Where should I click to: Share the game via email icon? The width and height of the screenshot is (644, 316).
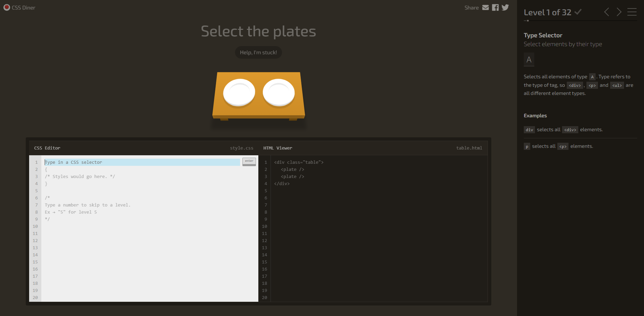[x=486, y=7]
